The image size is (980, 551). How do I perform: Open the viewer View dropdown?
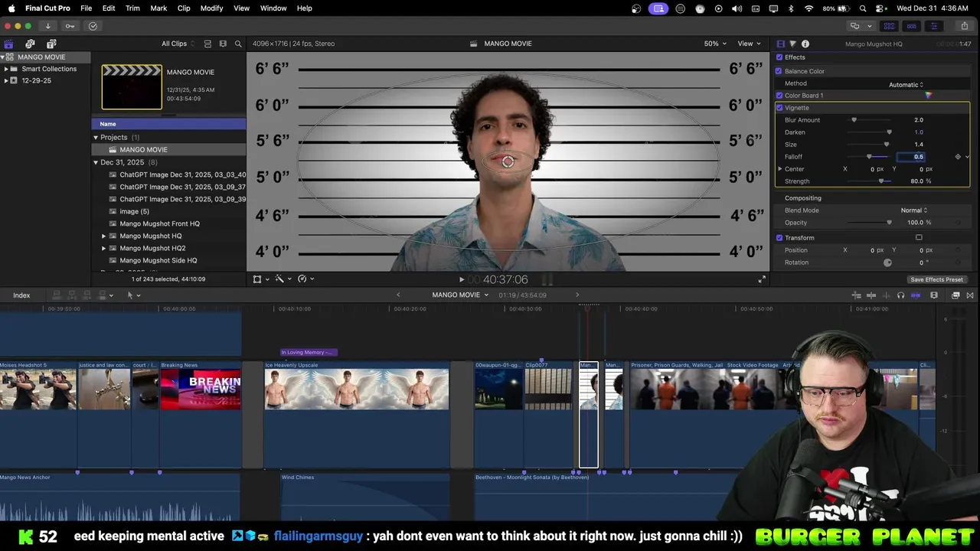point(749,44)
